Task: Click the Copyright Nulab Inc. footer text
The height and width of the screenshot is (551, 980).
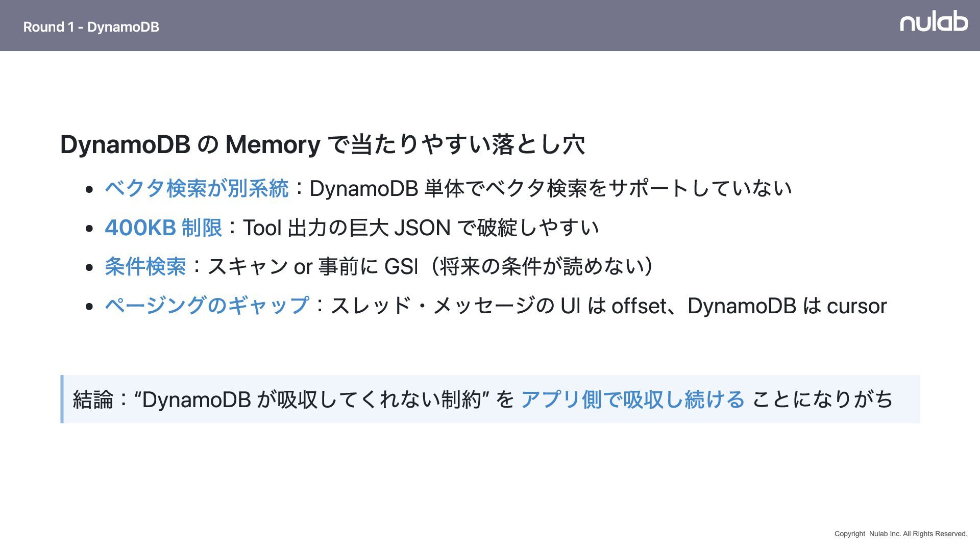Action: tap(900, 534)
